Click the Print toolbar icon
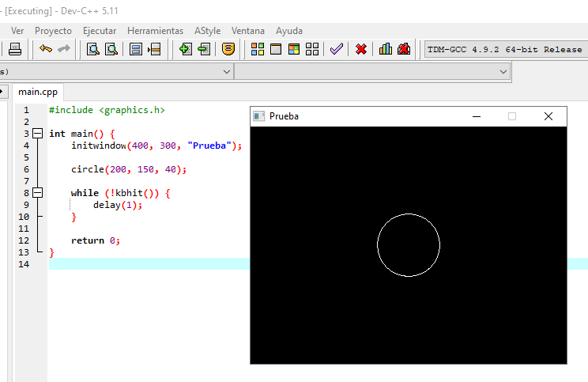The width and height of the screenshot is (588, 382). coord(15,49)
